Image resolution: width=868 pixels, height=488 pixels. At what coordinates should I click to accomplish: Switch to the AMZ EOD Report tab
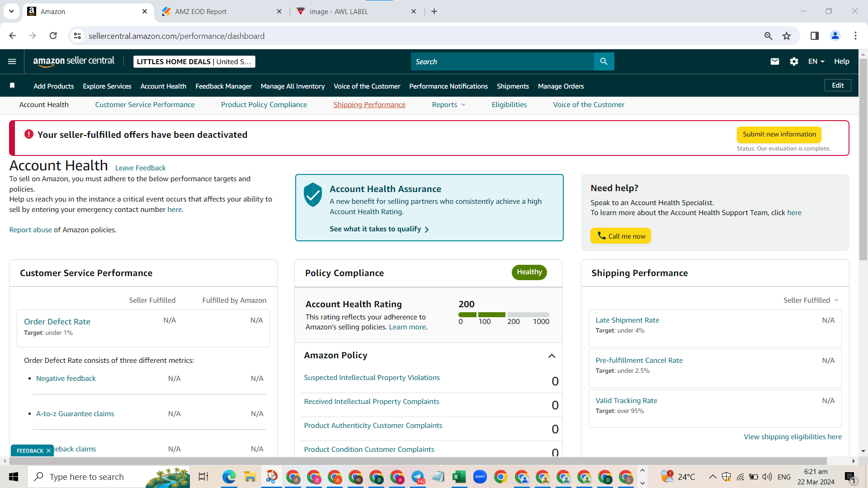pos(222,11)
